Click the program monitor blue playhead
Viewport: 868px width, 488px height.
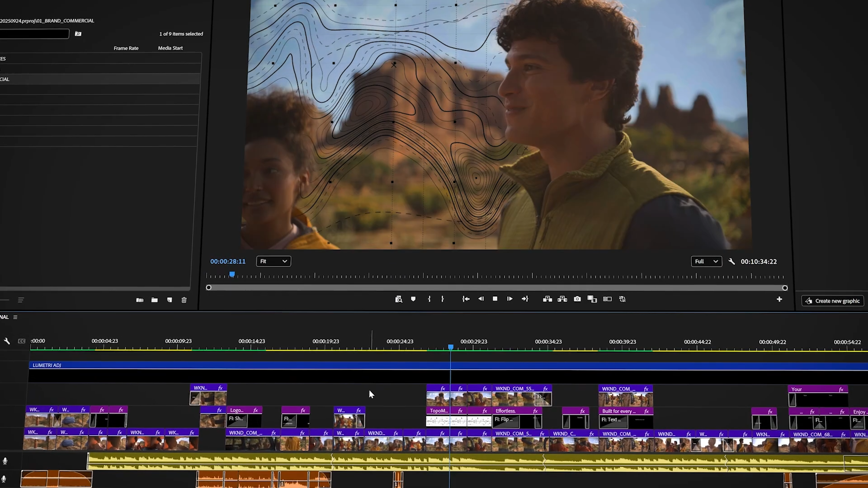pos(232,274)
